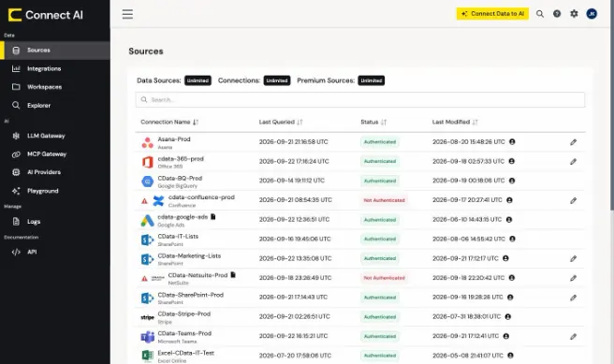Viewport: 614px width, 364px height.
Task: Open the CData-Marketing-Lists connection name
Action: 189,256
